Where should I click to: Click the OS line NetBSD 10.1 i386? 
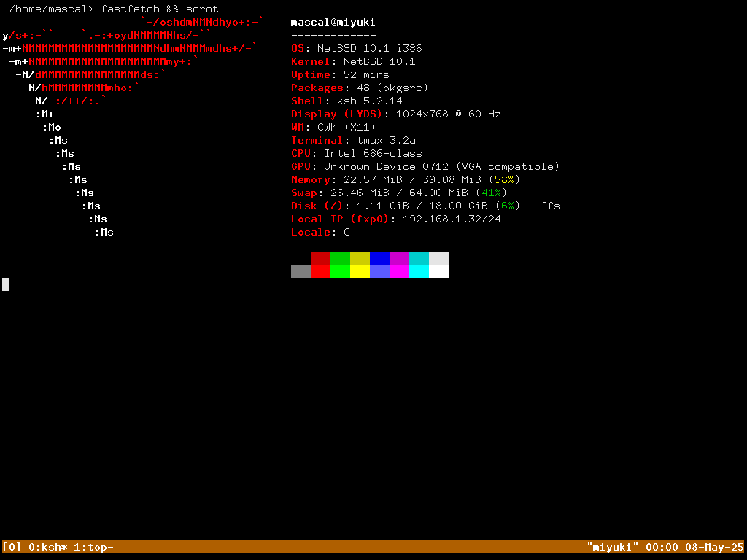click(x=356, y=48)
